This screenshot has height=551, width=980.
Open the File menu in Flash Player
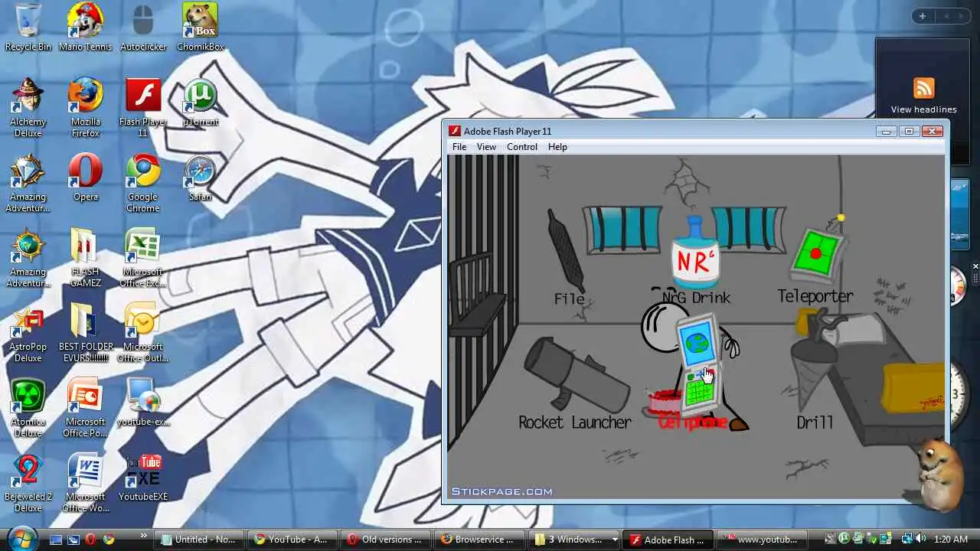pyautogui.click(x=459, y=147)
